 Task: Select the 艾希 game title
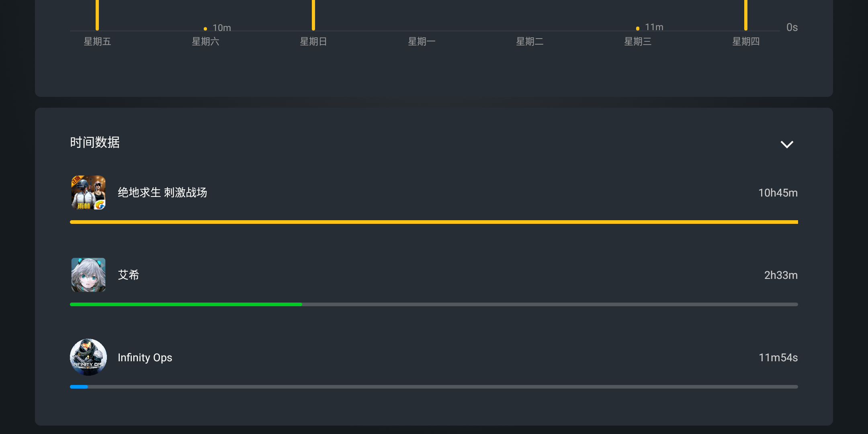[x=129, y=275]
